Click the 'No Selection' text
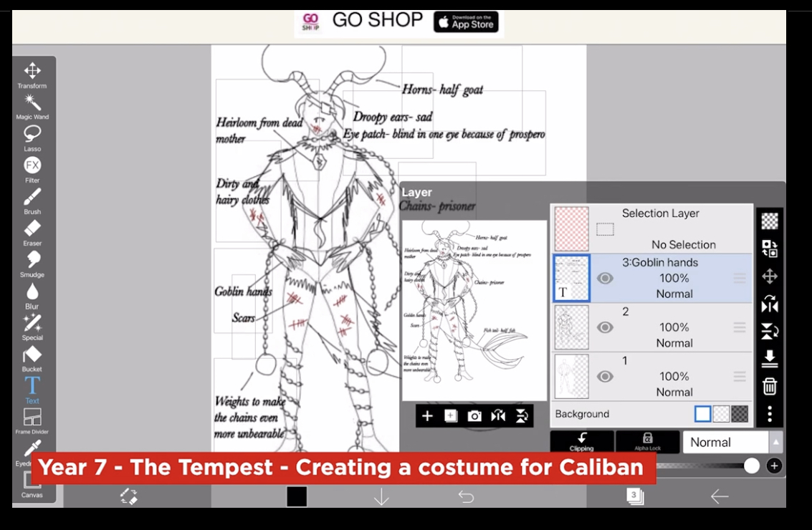The height and width of the screenshot is (530, 812). coord(684,245)
